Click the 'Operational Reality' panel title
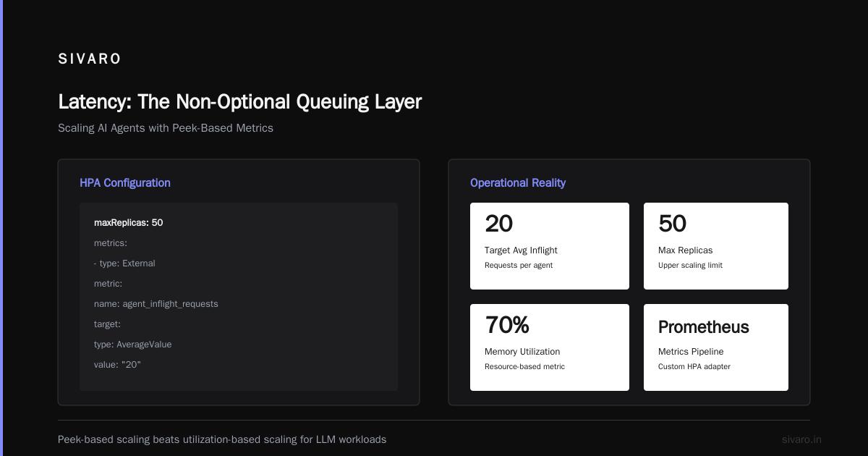 pyautogui.click(x=518, y=182)
